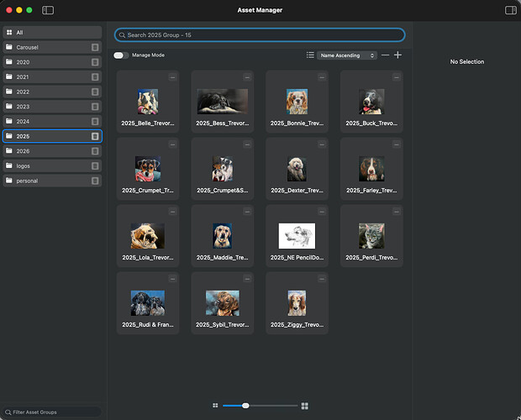The height and width of the screenshot is (420, 521).
Task: Adjust the thumbnail size slider
Action: tap(245, 406)
